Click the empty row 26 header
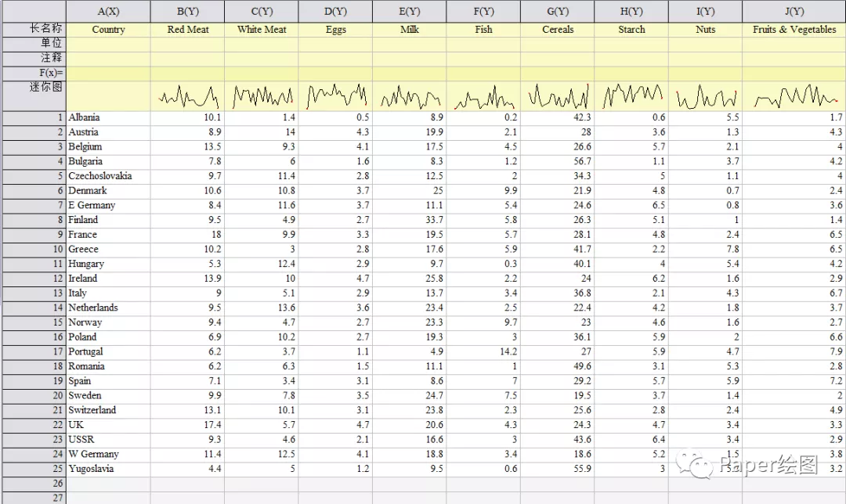The height and width of the screenshot is (504, 846). pos(33,484)
